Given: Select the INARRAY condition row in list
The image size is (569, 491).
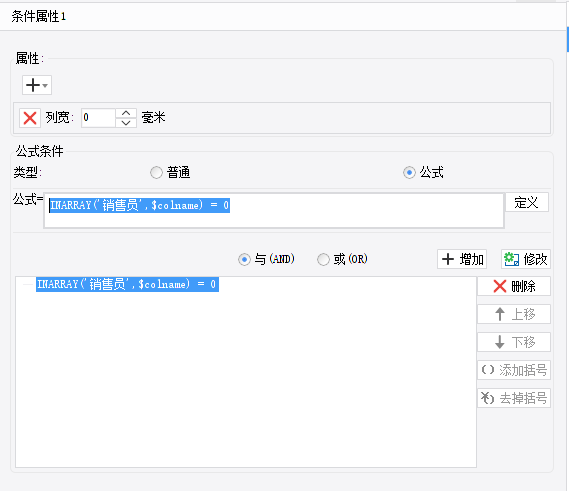Looking at the screenshot, I should coord(127,284).
